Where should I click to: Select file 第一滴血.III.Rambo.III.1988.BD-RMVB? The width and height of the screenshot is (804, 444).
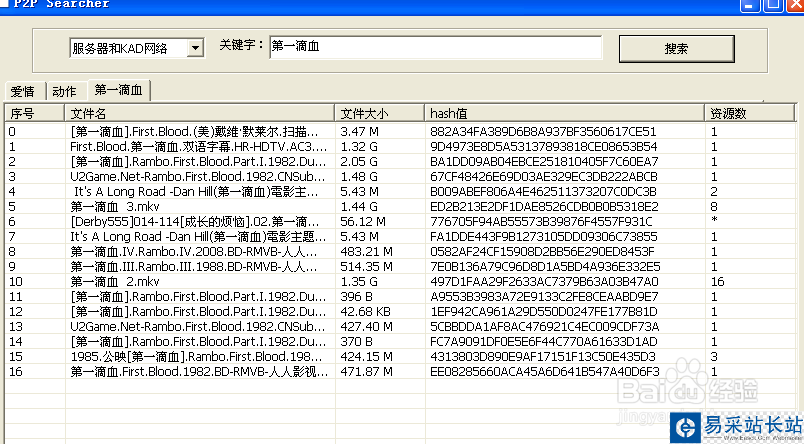[193, 267]
